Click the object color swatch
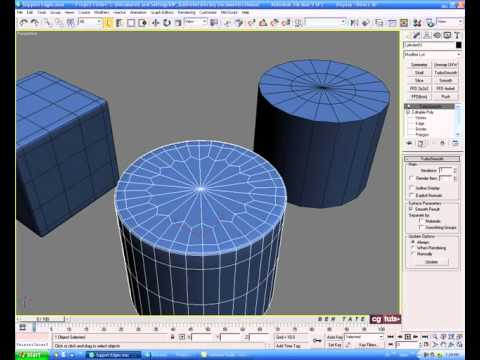 point(459,45)
